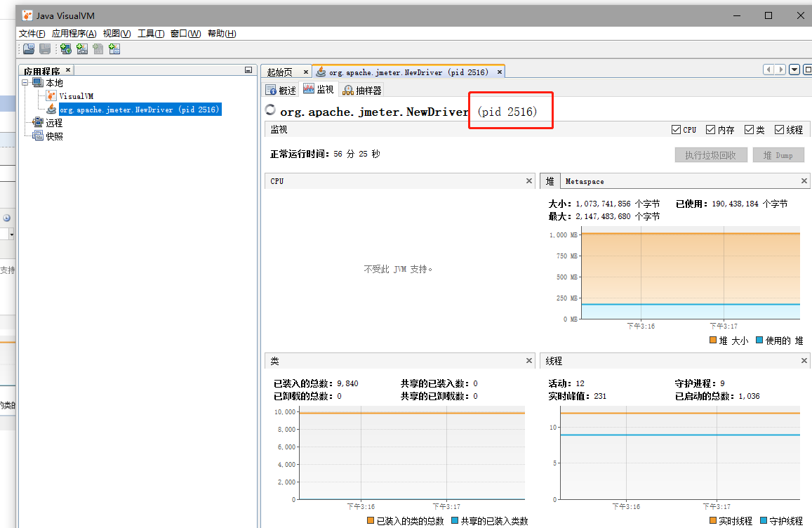Viewport: 812px width, 528px height.
Task: Toggle the 线程 threads checkbox
Action: point(779,129)
